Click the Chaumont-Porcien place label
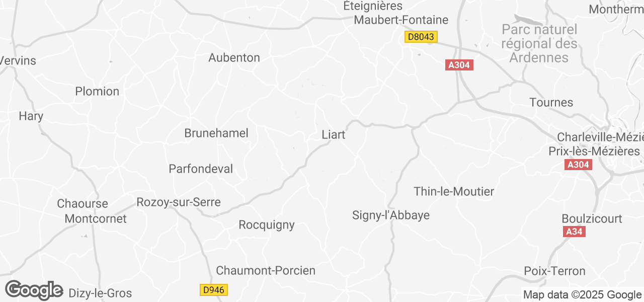Screen dimensions: 644x302 [266, 270]
